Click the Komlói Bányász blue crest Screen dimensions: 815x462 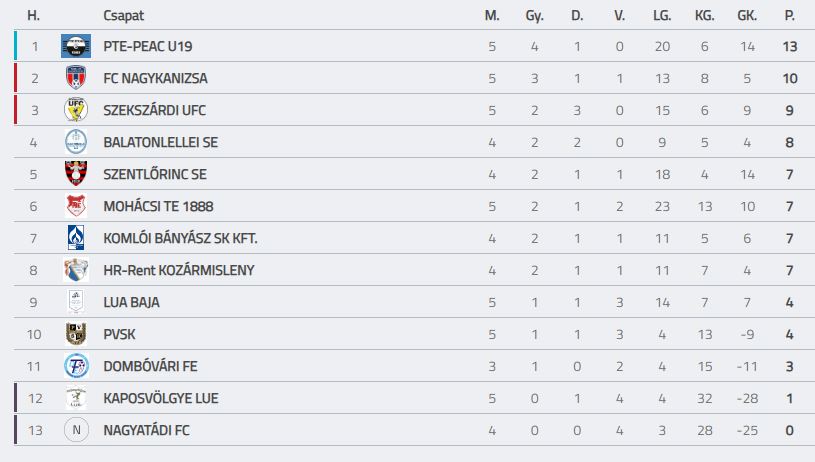[x=76, y=238]
